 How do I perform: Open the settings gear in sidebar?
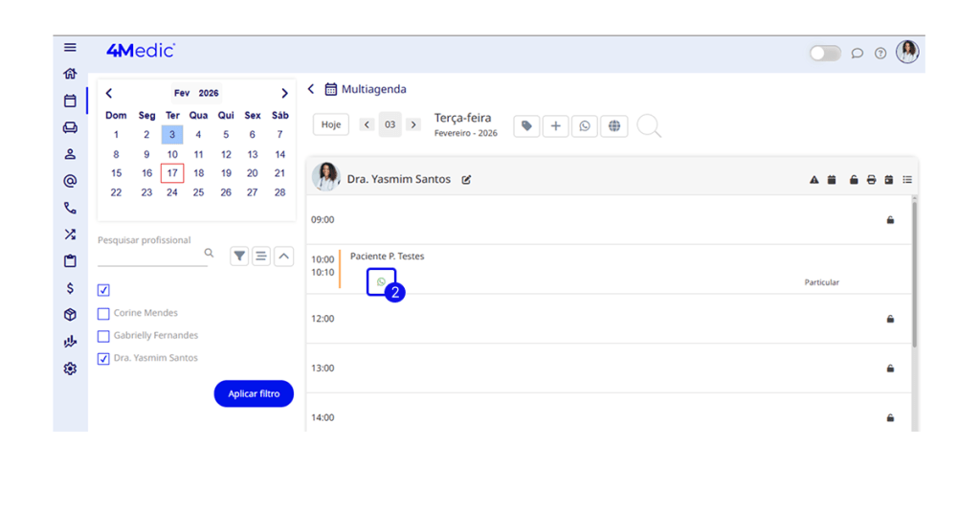coord(70,369)
